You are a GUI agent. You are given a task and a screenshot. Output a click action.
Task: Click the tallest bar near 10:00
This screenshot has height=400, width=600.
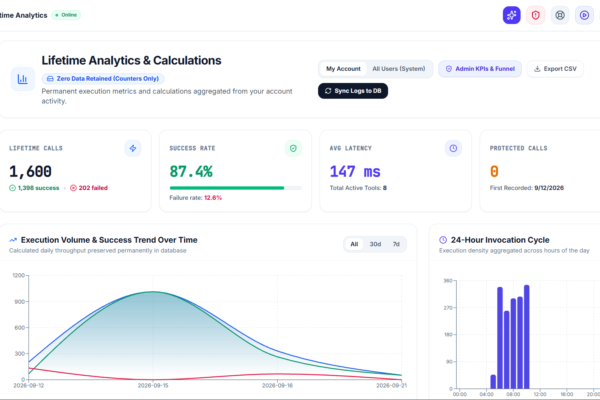click(x=527, y=337)
